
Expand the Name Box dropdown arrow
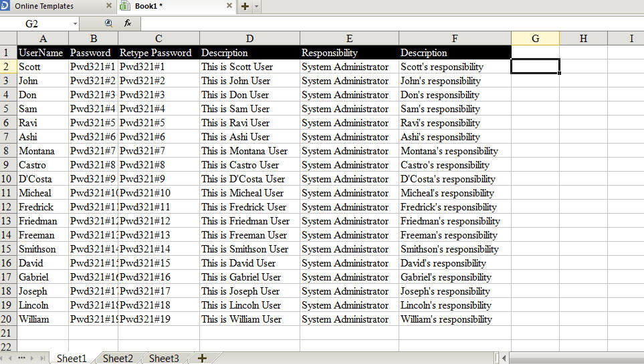(x=75, y=24)
